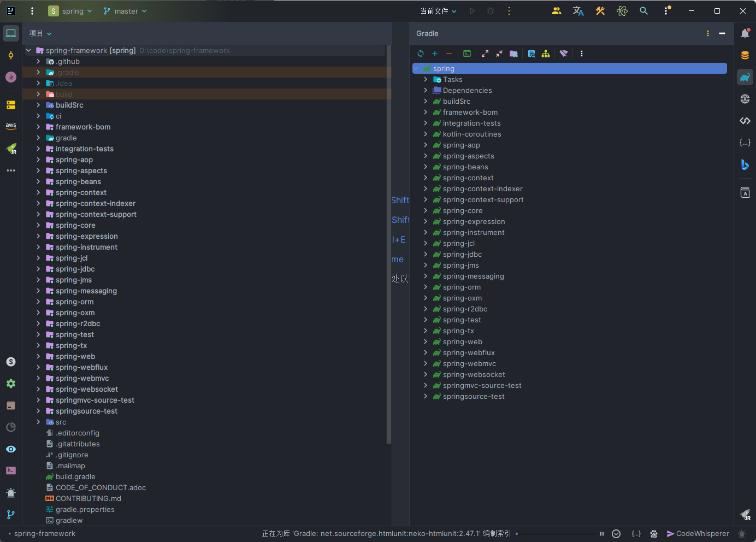Open the 当前文件 run configuration menu
The height and width of the screenshot is (542, 756).
pos(438,11)
